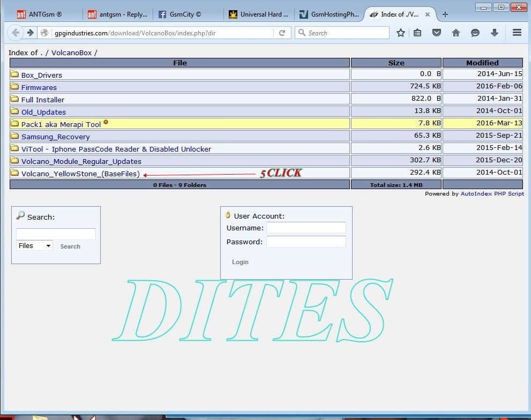Screen dimensions: 531x420
Task: Reload the page with the refresh icon
Action: pyautogui.click(x=282, y=33)
